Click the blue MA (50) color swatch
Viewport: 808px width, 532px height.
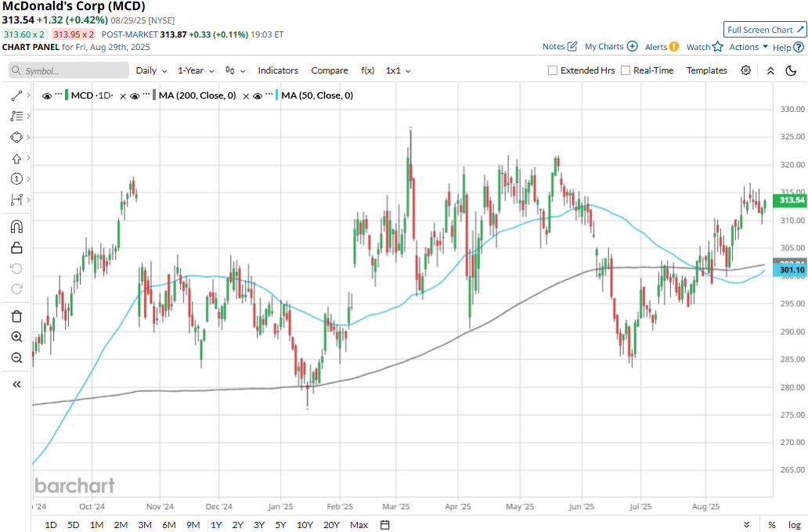click(277, 95)
